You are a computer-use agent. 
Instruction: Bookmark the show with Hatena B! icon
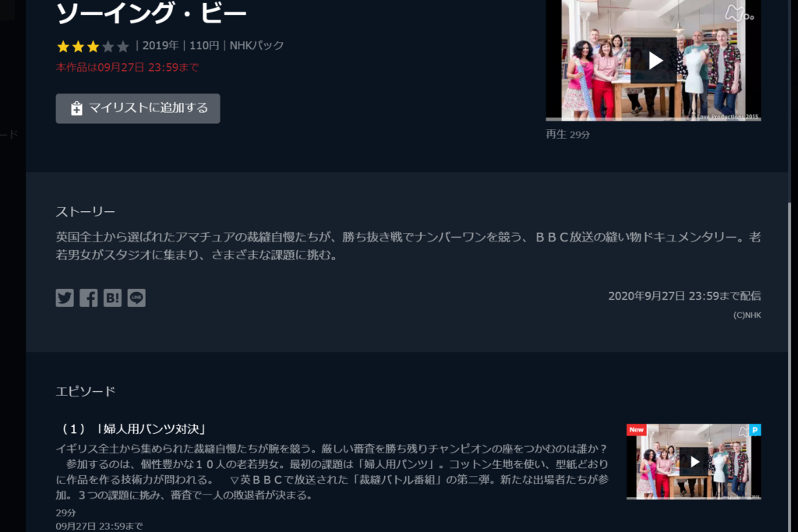click(112, 298)
